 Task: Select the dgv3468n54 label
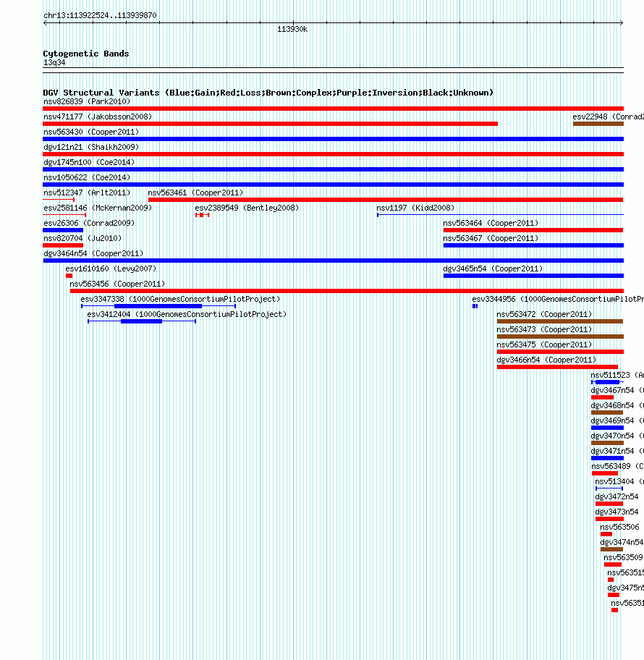click(x=617, y=405)
